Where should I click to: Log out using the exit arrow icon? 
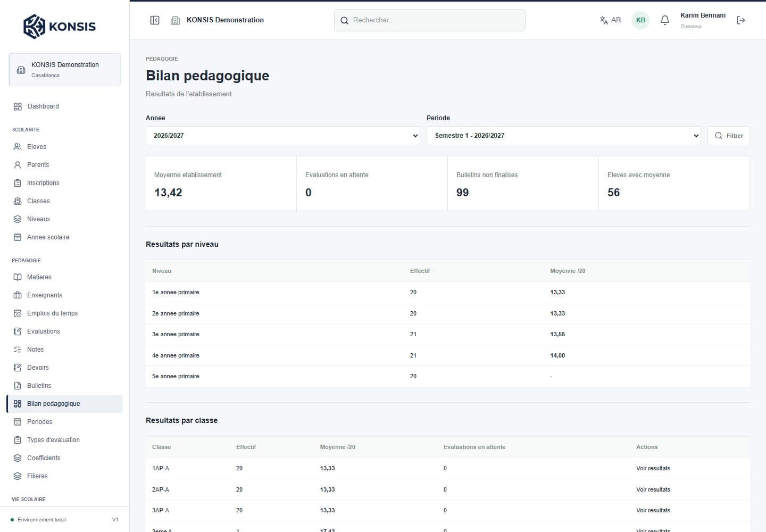[x=740, y=20]
